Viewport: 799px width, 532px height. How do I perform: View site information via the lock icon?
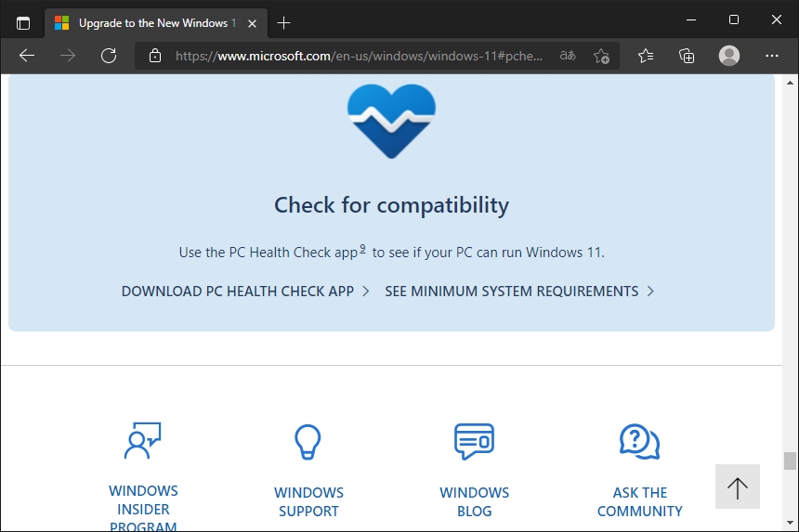[x=155, y=56]
